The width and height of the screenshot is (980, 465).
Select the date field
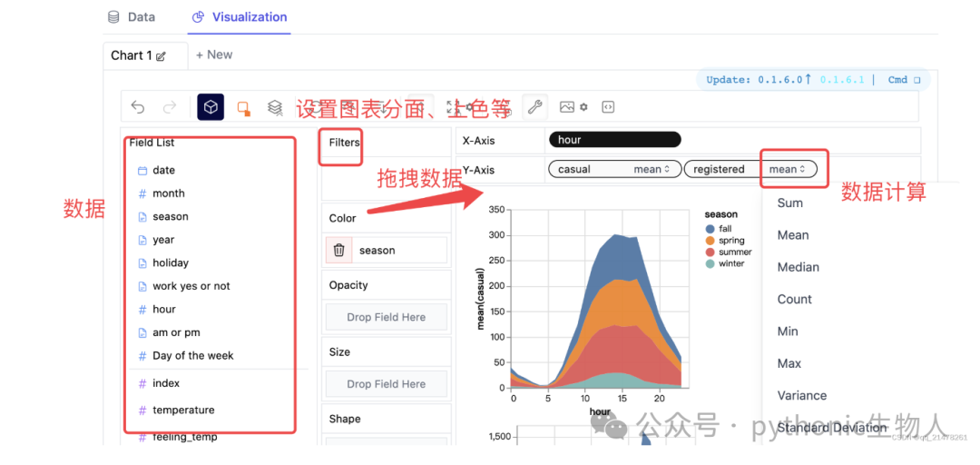163,170
